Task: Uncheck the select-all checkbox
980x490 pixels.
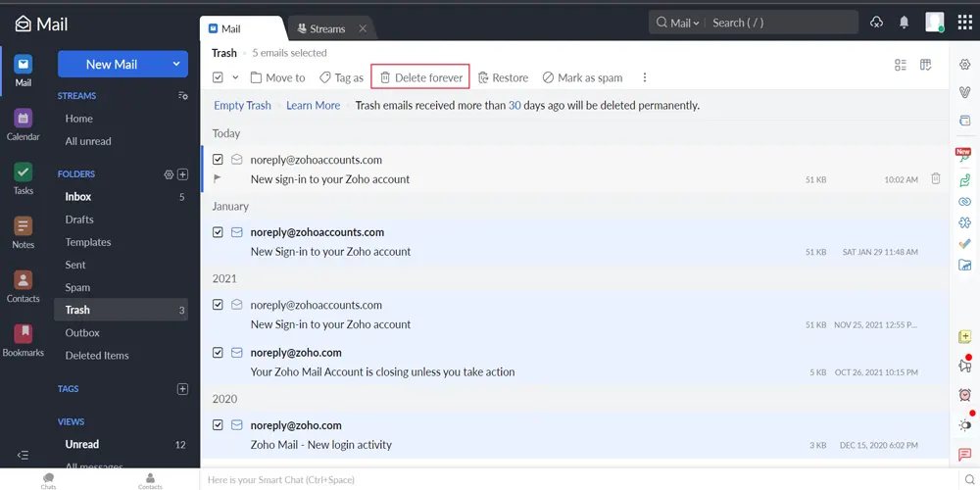Action: (218, 77)
